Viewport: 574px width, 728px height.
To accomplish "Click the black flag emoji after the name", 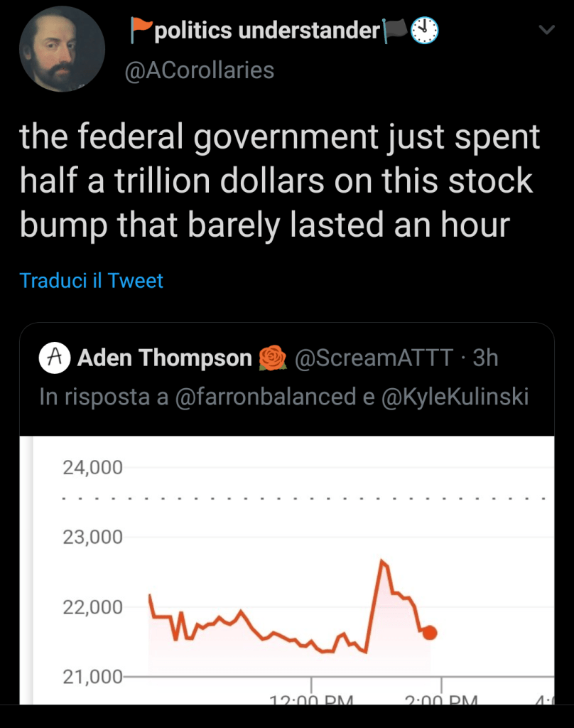I will coord(395,29).
